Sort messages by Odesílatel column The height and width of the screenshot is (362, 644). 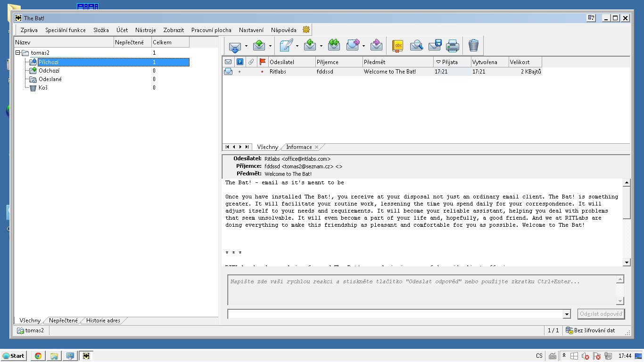(x=292, y=62)
